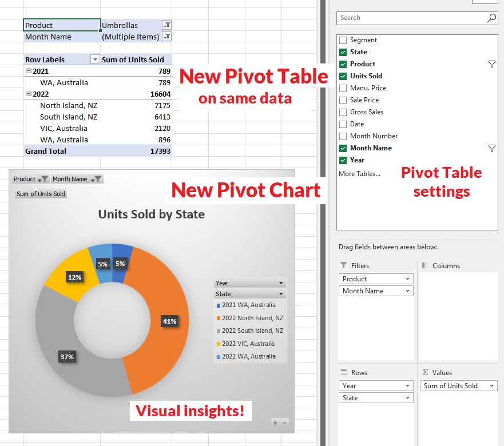Image resolution: width=504 pixels, height=446 pixels.
Task: Check the Sale Price field checkbox
Action: [x=343, y=100]
